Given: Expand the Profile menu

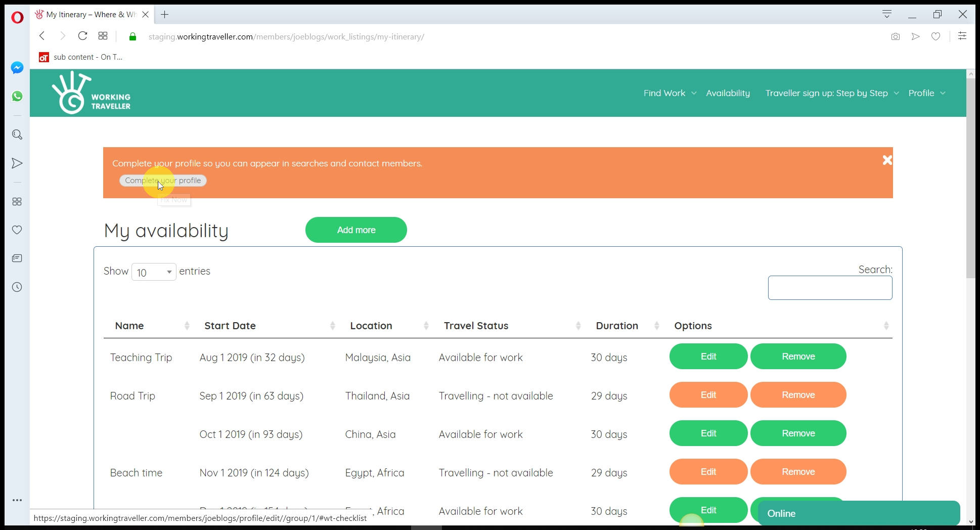Looking at the screenshot, I should click(x=926, y=93).
